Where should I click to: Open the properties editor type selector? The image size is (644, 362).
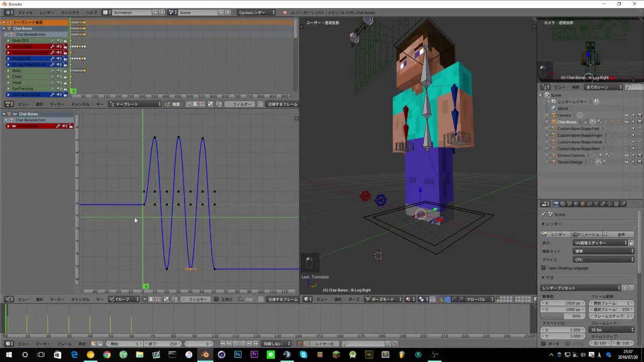pos(545,204)
